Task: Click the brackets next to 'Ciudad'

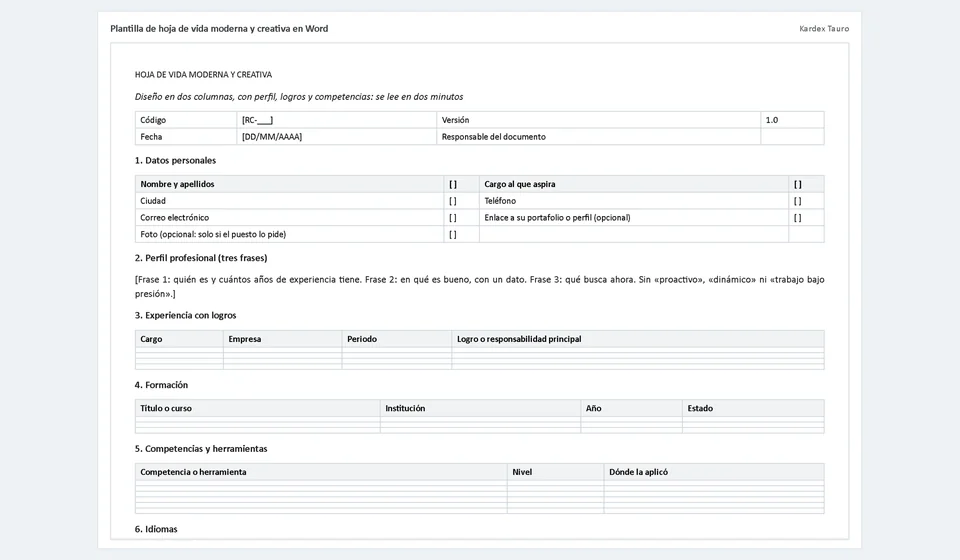Action: pos(453,201)
